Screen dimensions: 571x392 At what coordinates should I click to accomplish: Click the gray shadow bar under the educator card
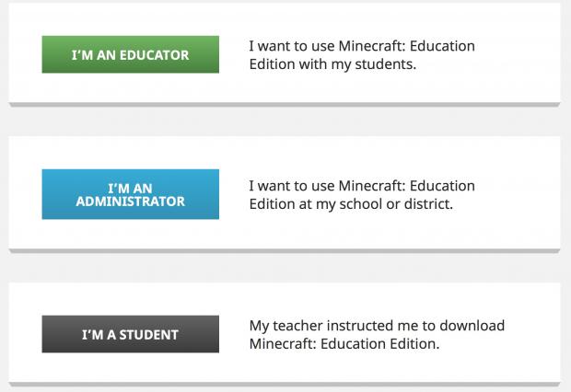point(285,105)
